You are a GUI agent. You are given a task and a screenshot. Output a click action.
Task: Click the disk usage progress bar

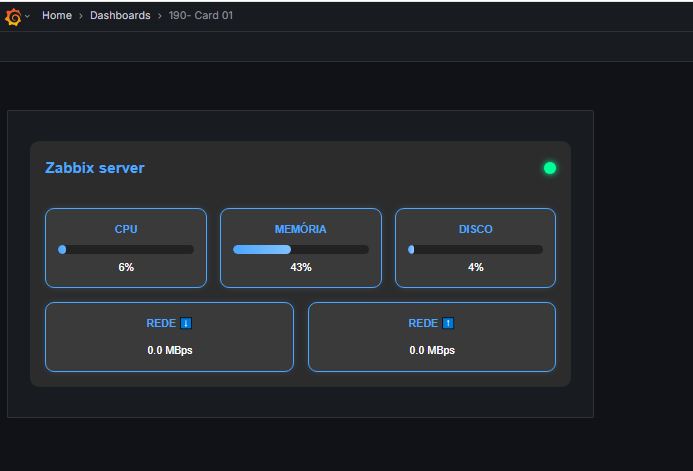476,250
